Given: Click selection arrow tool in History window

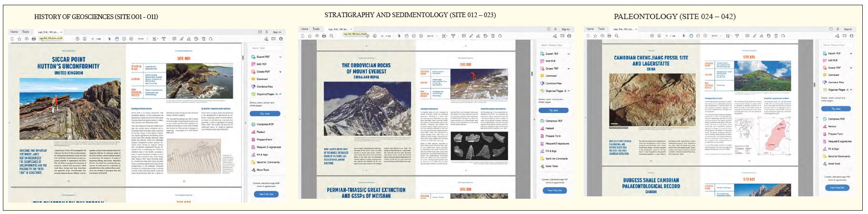Looking at the screenshot, I should [x=110, y=39].
